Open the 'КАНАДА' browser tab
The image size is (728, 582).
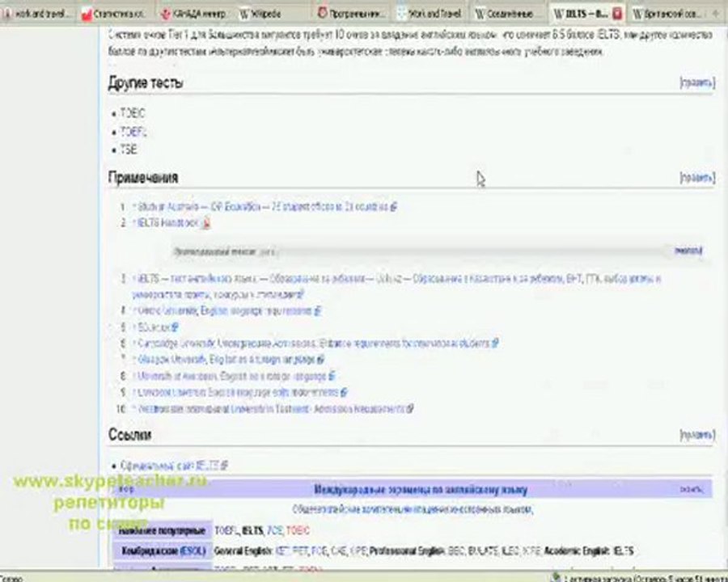pyautogui.click(x=195, y=14)
